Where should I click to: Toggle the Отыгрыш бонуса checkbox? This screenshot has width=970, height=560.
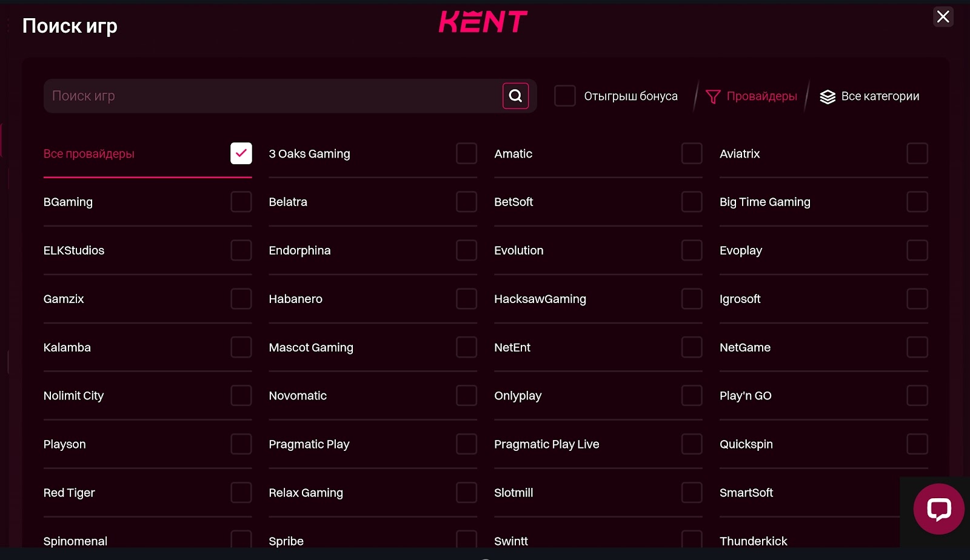pos(565,96)
